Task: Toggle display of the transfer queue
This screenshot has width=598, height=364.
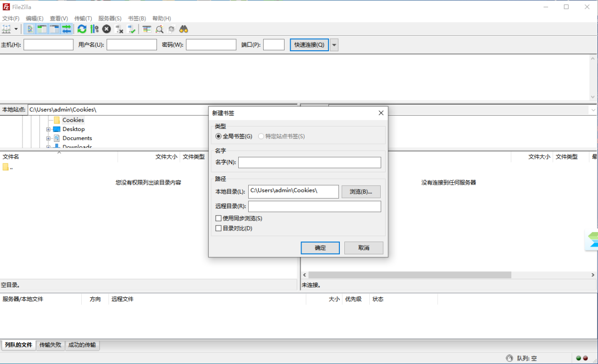Action: pyautogui.click(x=67, y=29)
